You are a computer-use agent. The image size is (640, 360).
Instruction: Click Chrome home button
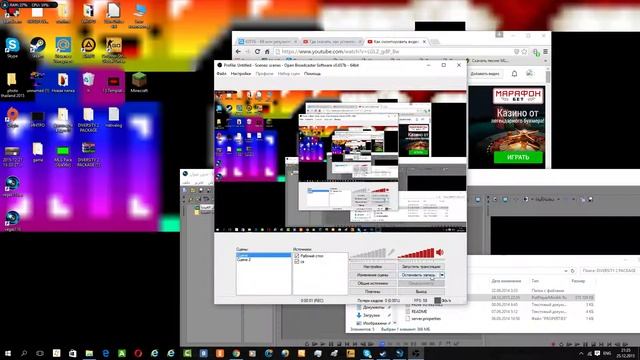(267, 51)
